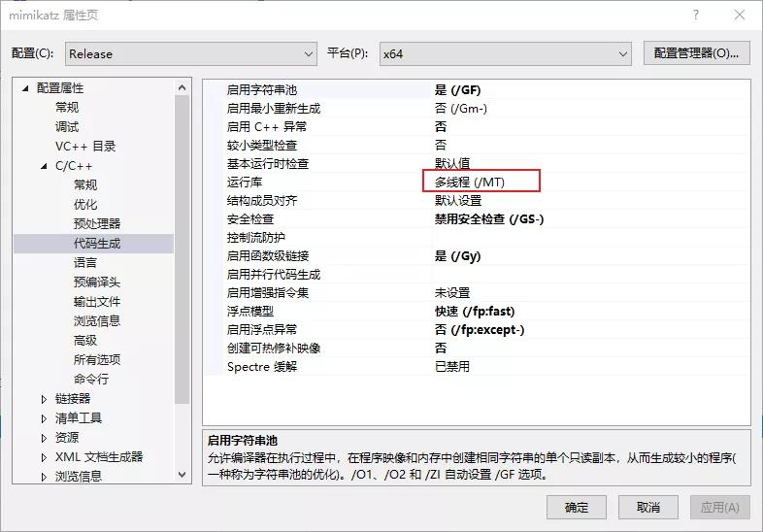Select the 创建可热修补映像 property

coord(274,349)
